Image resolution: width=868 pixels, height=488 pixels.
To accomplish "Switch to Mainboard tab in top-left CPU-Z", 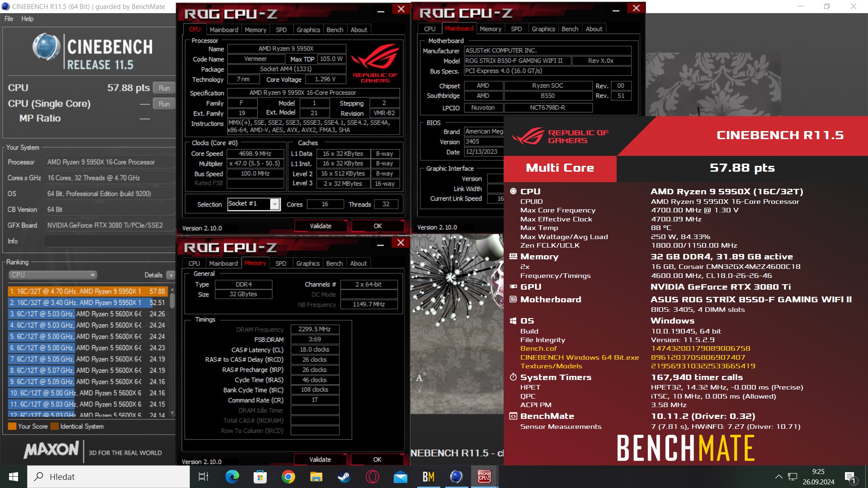I will click(224, 29).
